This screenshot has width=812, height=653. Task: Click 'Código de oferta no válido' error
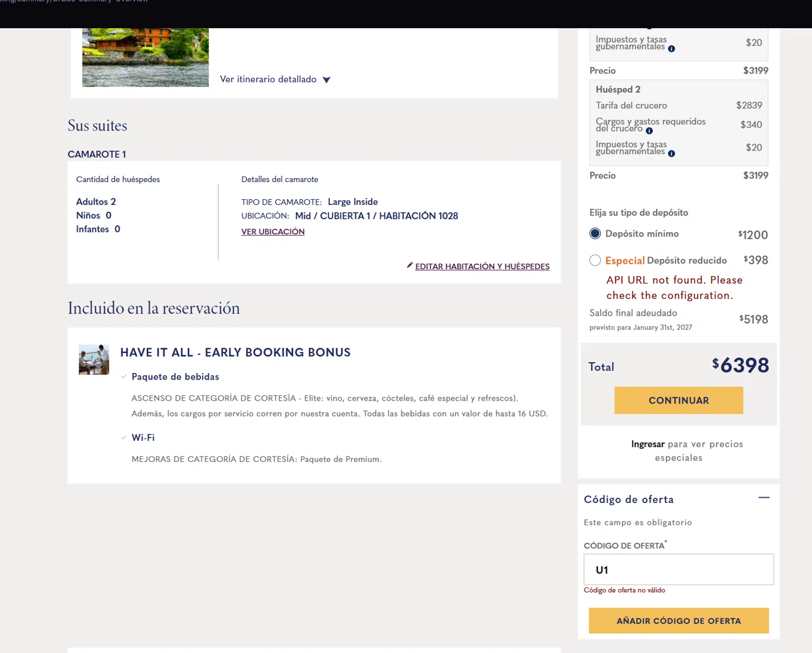click(624, 590)
